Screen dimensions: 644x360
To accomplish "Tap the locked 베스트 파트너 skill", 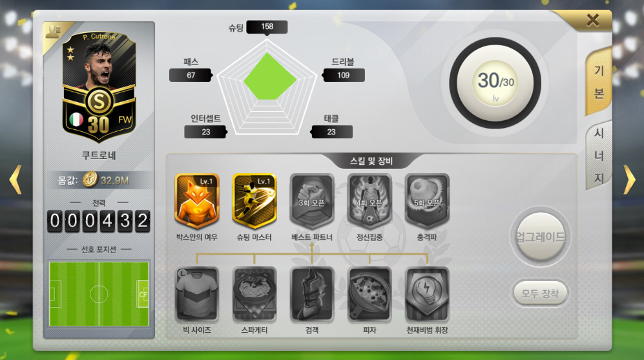I will coord(312,200).
